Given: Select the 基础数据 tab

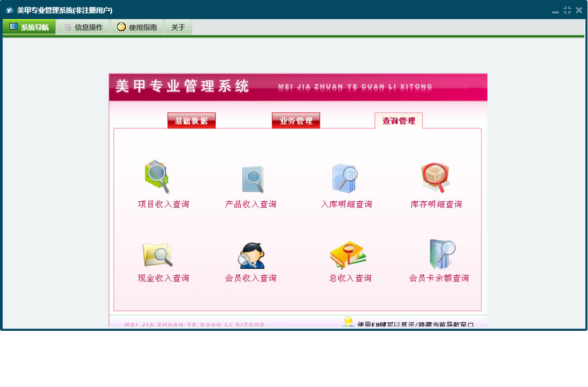Looking at the screenshot, I should pos(191,120).
